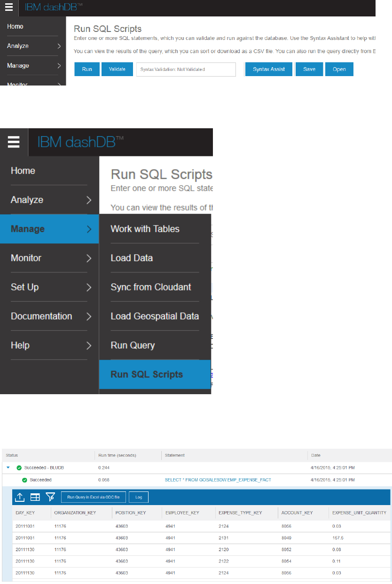Collapse the Succeeded - BLUDB result row triangle

[x=8, y=468]
